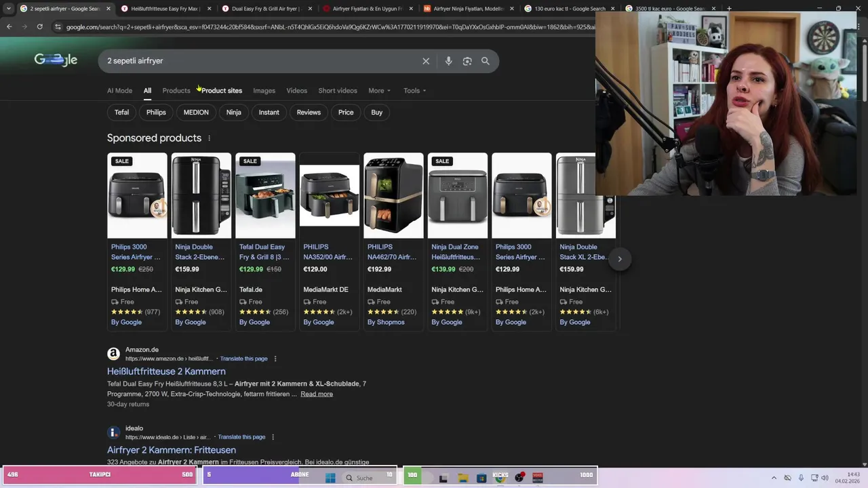This screenshot has height=488, width=868.
Task: Apply the Ninja filter chip
Action: pos(234,113)
